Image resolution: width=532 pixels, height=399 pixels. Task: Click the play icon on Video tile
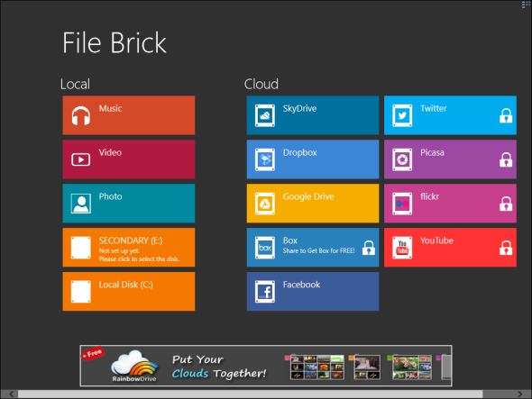tap(81, 159)
